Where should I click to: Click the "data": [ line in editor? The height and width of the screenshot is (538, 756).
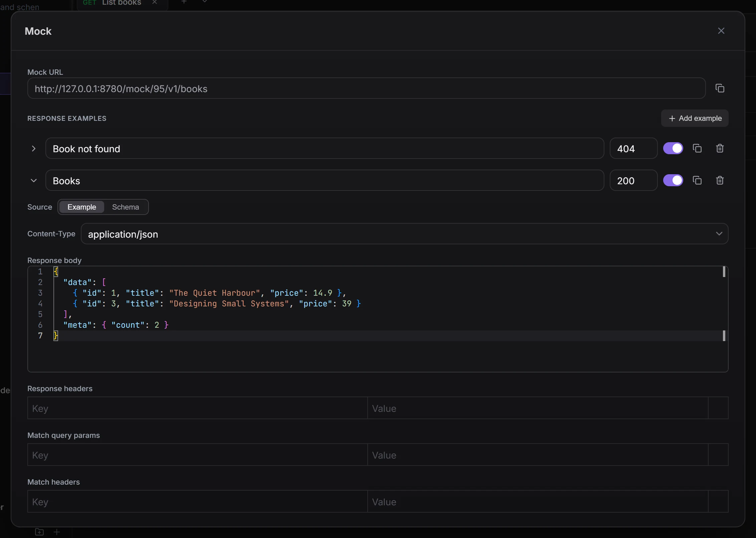tap(84, 282)
